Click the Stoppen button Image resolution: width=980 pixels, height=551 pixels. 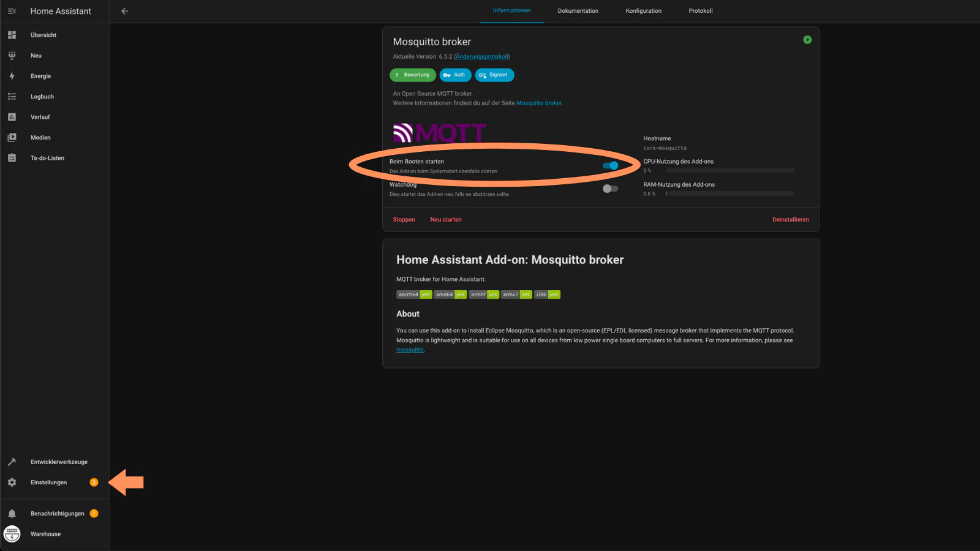click(404, 220)
